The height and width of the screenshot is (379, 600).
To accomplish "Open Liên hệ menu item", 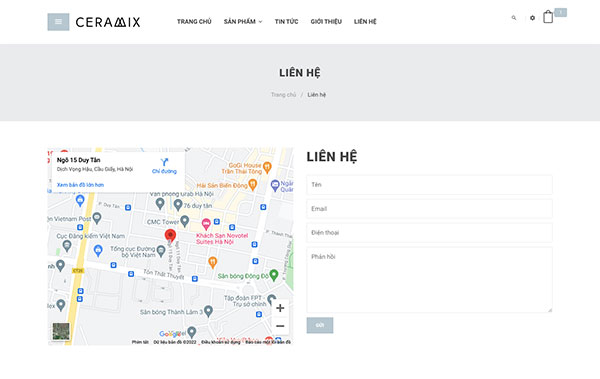I will click(x=365, y=22).
